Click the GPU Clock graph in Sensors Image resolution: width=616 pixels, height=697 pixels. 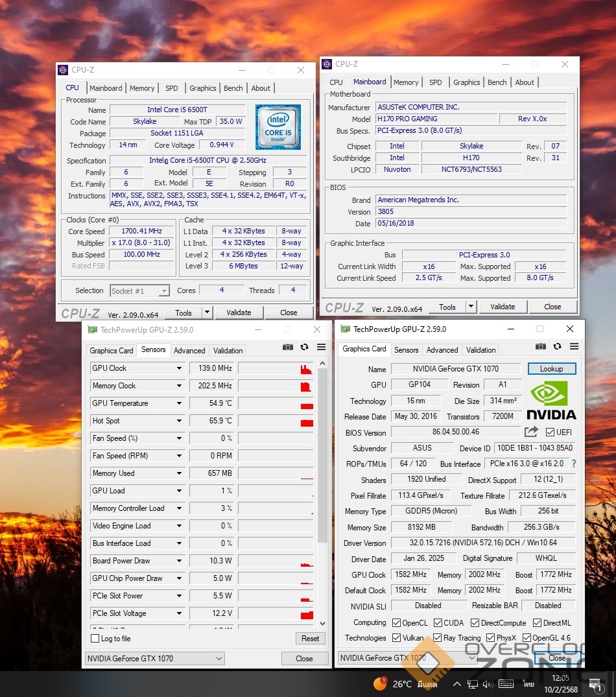tap(276, 368)
